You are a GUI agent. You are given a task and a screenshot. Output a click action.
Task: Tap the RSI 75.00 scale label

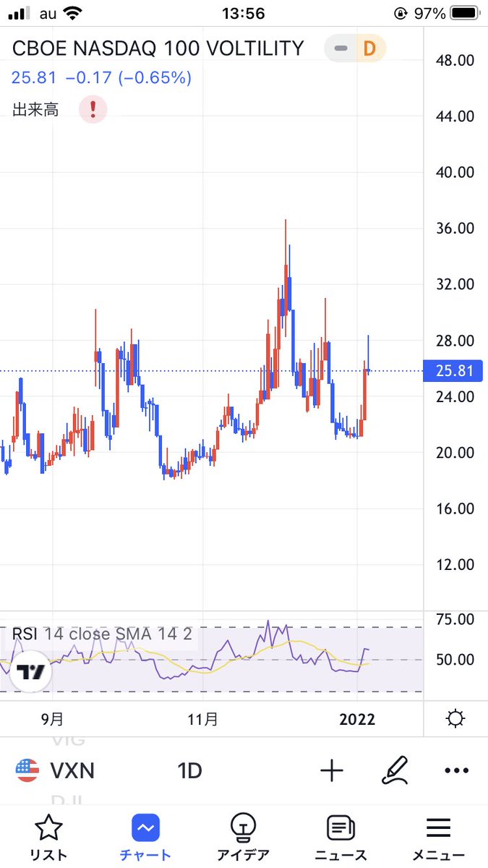[455, 619]
